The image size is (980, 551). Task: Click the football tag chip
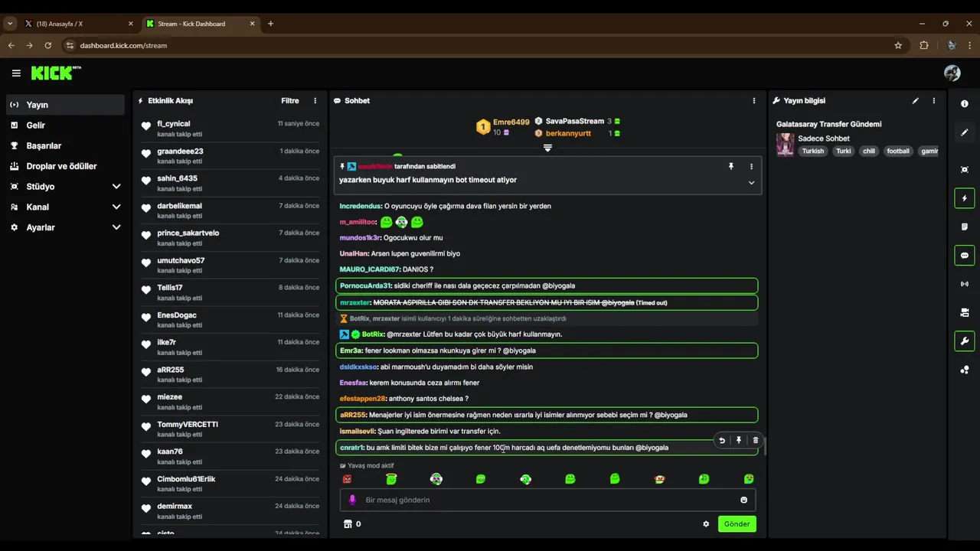898,151
